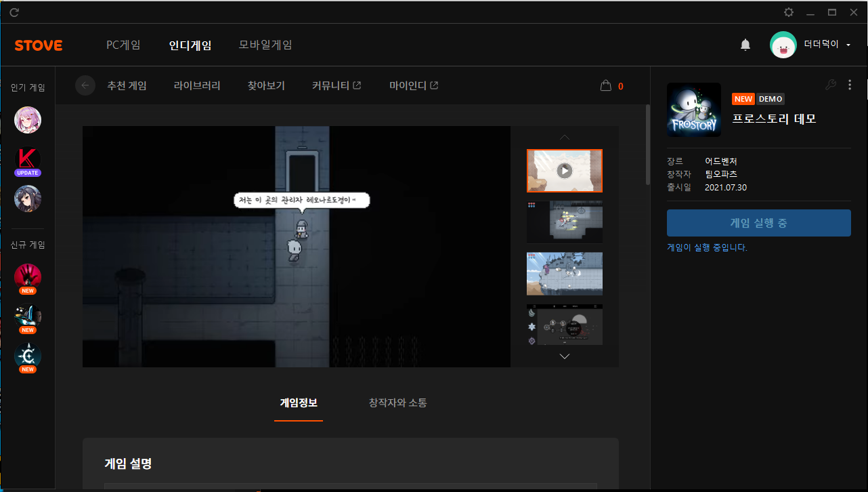
Task: Click the 게임 실행 중 button
Action: [759, 223]
